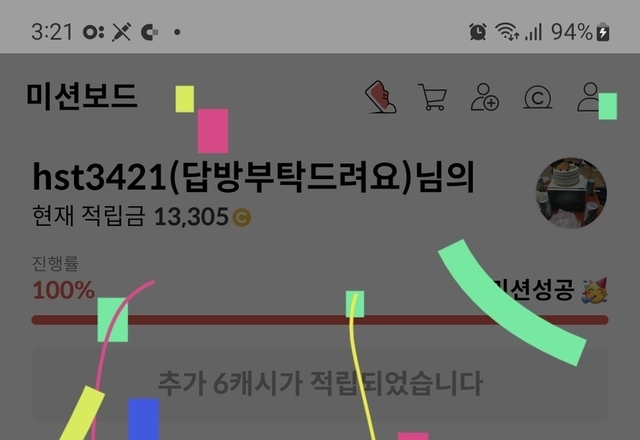Tap the 미션성공 label
The height and width of the screenshot is (440, 640).
point(534,290)
